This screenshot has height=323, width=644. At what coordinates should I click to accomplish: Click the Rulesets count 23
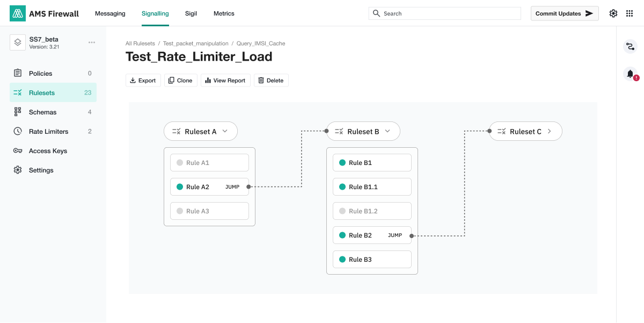(88, 92)
